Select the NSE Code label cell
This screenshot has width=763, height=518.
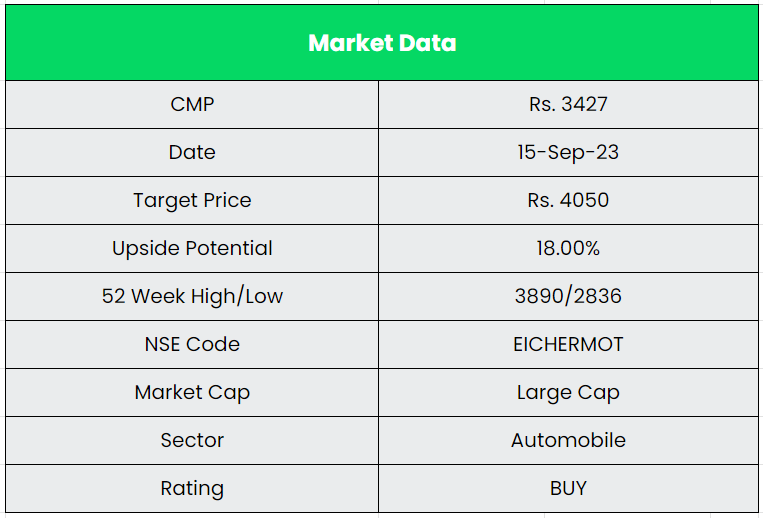click(x=192, y=344)
